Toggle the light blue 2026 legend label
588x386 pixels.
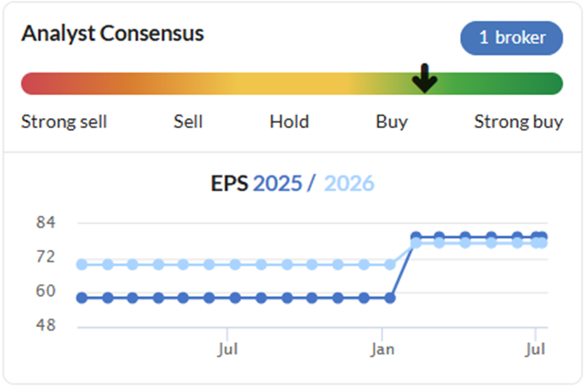click(x=349, y=183)
